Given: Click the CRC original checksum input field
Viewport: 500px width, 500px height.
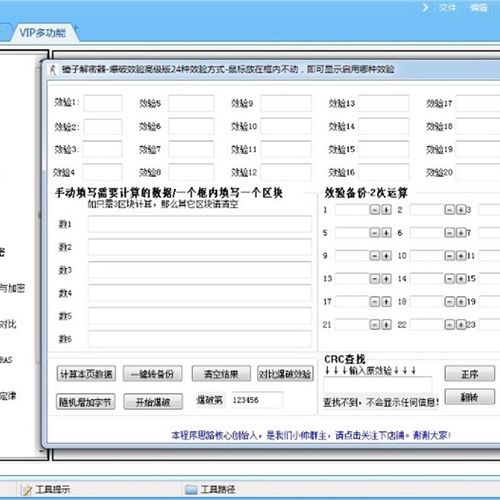Looking at the screenshot, I should click(x=378, y=386).
